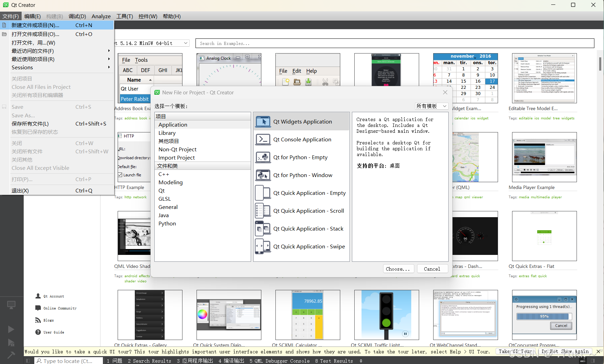Open the 所有模板 template filter dropdown
This screenshot has width=604, height=364.
(x=432, y=106)
